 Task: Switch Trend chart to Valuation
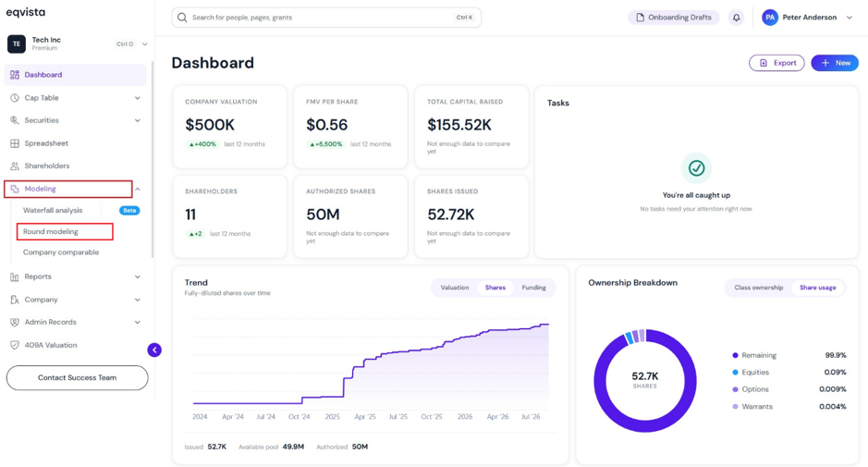455,288
